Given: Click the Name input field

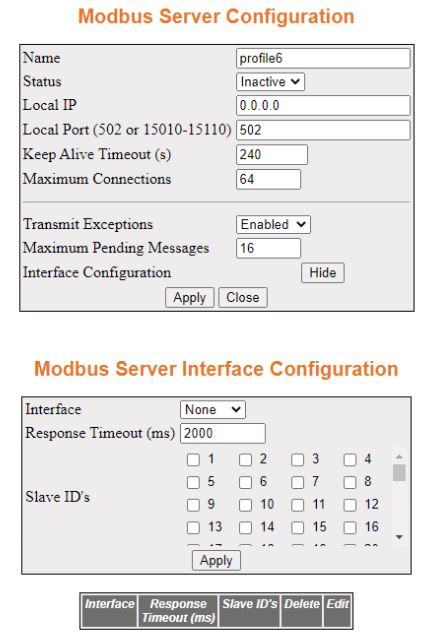Looking at the screenshot, I should (323, 58).
